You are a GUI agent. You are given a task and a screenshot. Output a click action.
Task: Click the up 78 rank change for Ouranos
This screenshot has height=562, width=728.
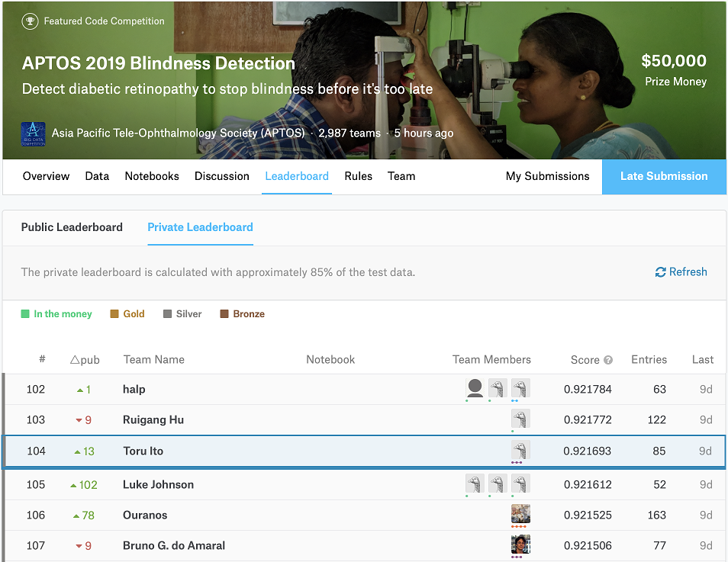pos(84,515)
